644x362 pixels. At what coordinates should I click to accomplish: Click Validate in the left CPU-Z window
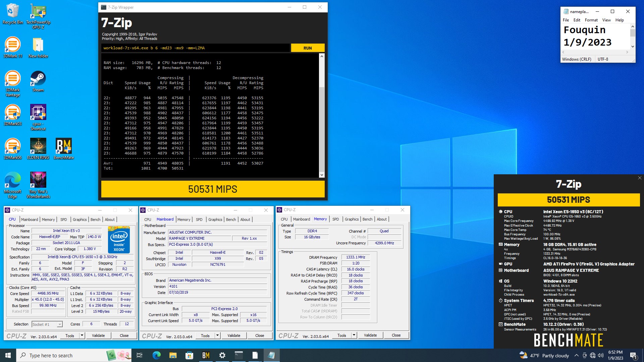click(x=98, y=336)
